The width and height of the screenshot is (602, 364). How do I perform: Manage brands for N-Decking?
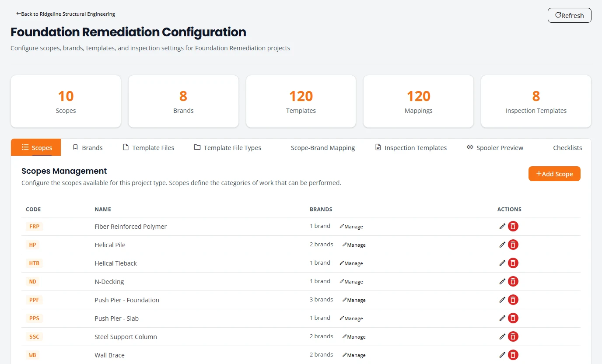click(351, 282)
